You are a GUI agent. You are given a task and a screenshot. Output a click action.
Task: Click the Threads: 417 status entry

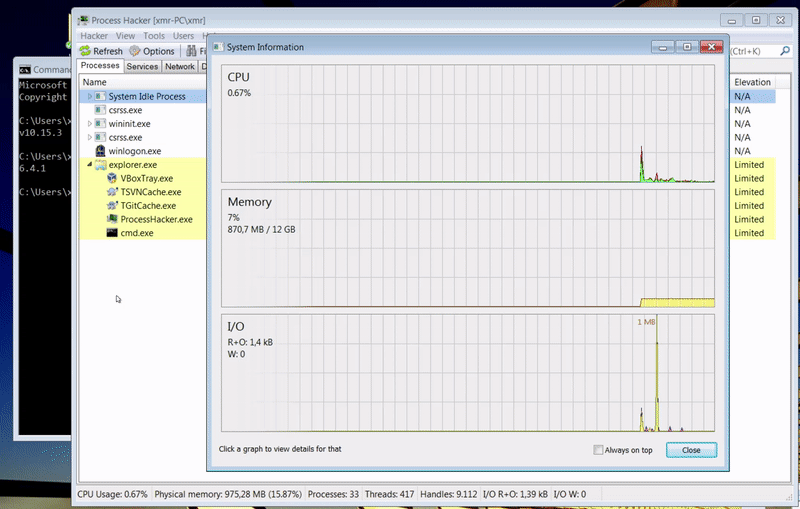[389, 494]
